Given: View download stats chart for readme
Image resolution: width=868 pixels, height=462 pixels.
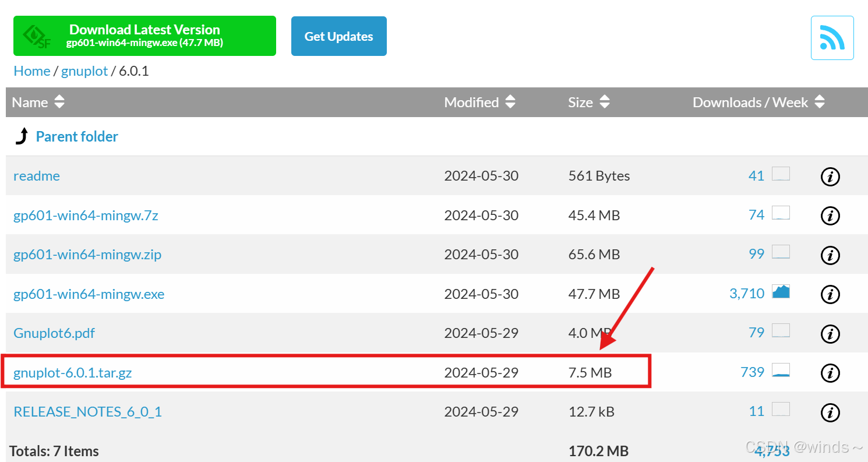Looking at the screenshot, I should (781, 174).
